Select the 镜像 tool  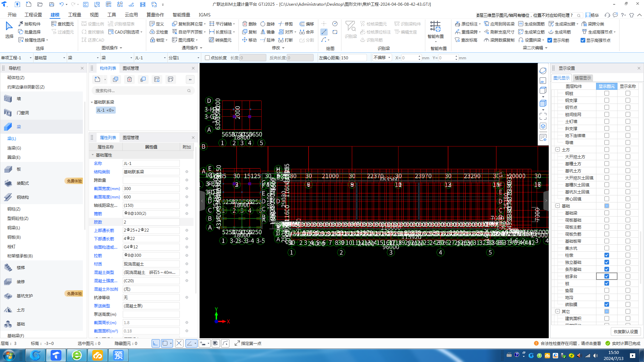268,32
